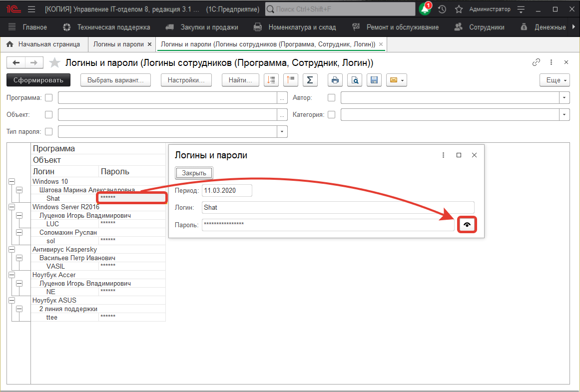The height and width of the screenshot is (392, 580).
Task: Expand the Еще menu button
Action: point(555,80)
